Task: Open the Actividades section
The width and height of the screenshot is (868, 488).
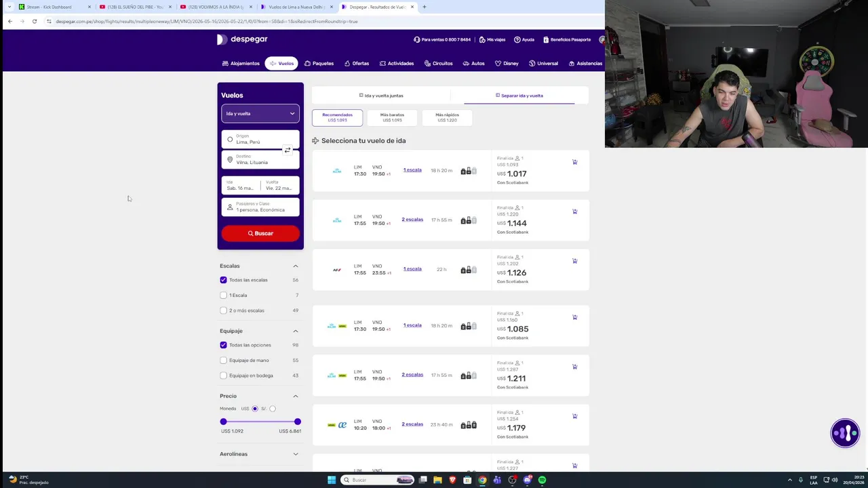Action: pos(397,64)
